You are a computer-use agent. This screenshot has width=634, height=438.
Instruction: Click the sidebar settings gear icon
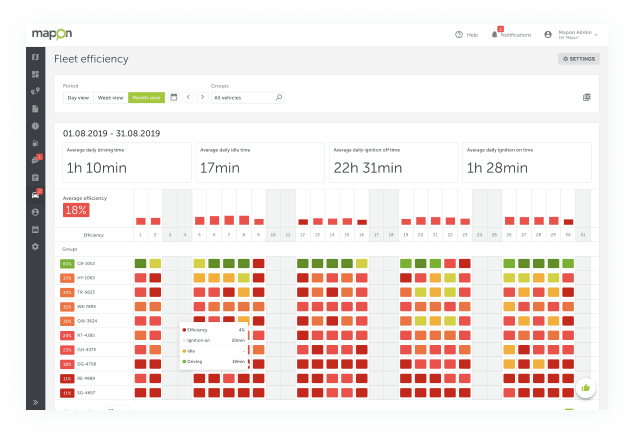pyautogui.click(x=35, y=246)
